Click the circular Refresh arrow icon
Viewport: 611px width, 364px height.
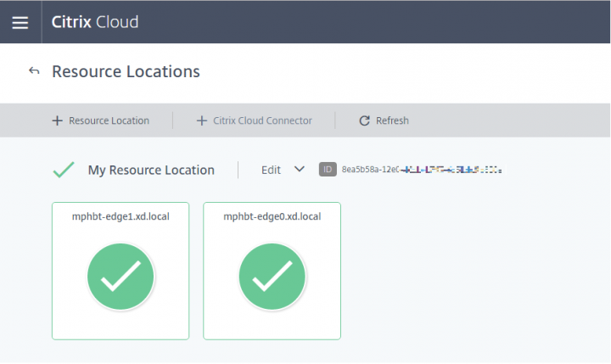[x=365, y=120]
